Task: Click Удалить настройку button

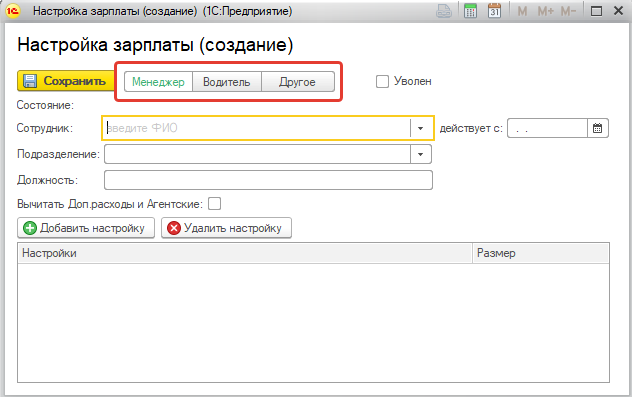Action: (226, 228)
